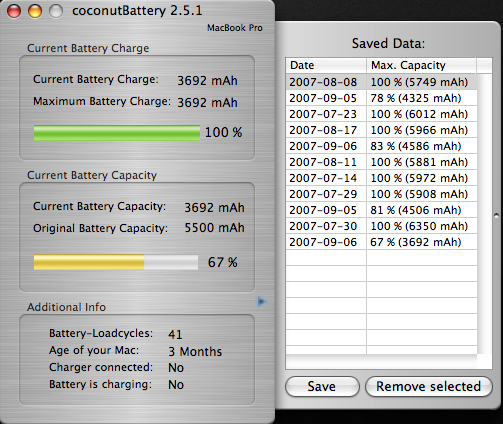Viewport: 503px width, 424px height.
Task: Click the Save button
Action: coord(322,387)
